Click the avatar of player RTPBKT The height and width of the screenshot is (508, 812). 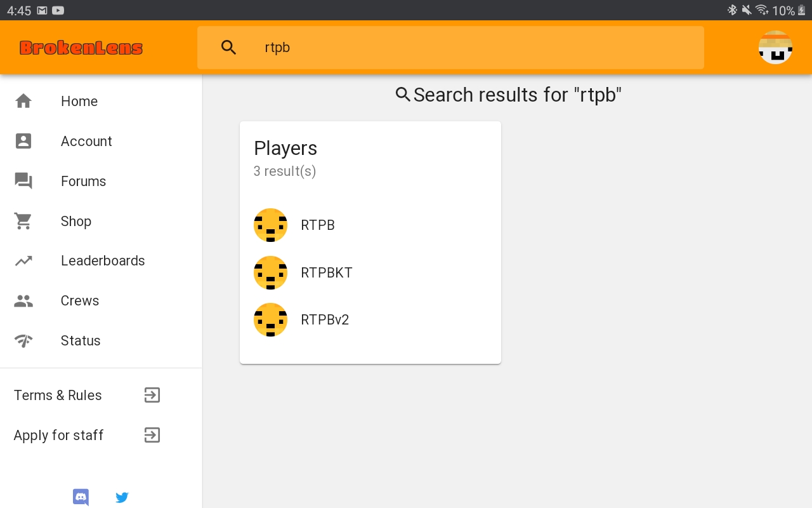pos(270,272)
